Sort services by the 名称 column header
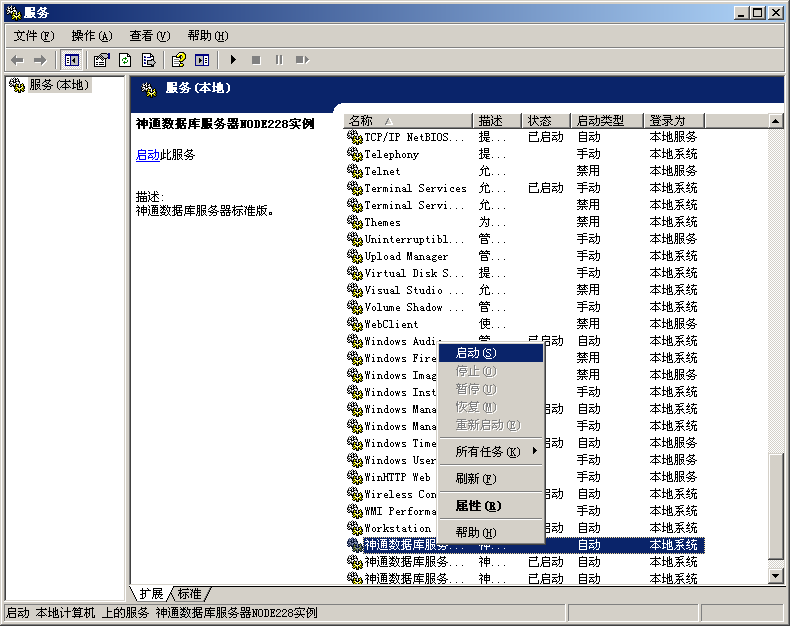Viewport: 790px width, 626px height. (x=407, y=120)
